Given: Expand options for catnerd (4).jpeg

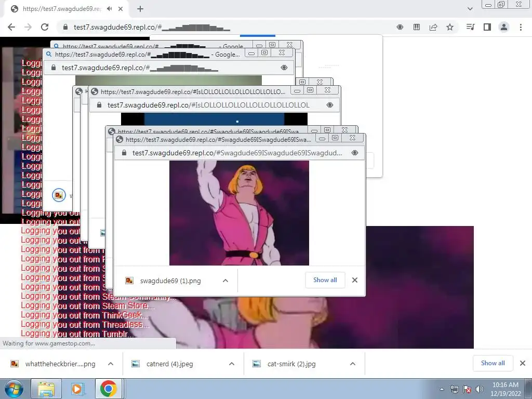Looking at the screenshot, I should click(x=231, y=364).
